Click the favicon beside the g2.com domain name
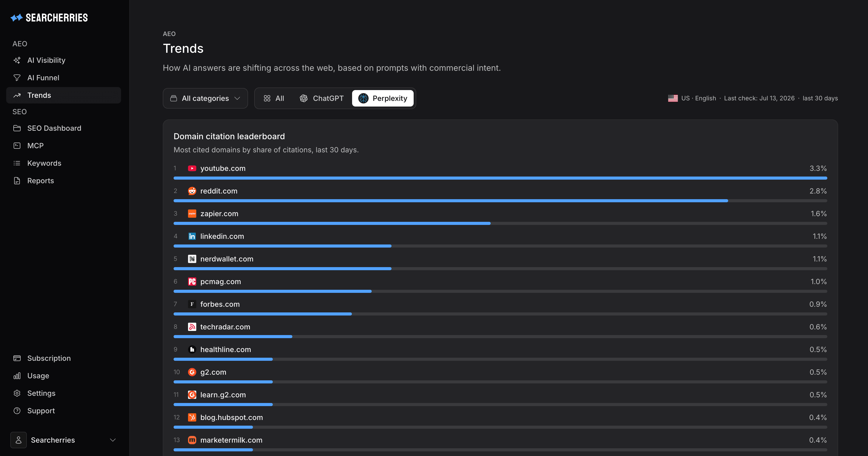The height and width of the screenshot is (456, 868). click(192, 372)
